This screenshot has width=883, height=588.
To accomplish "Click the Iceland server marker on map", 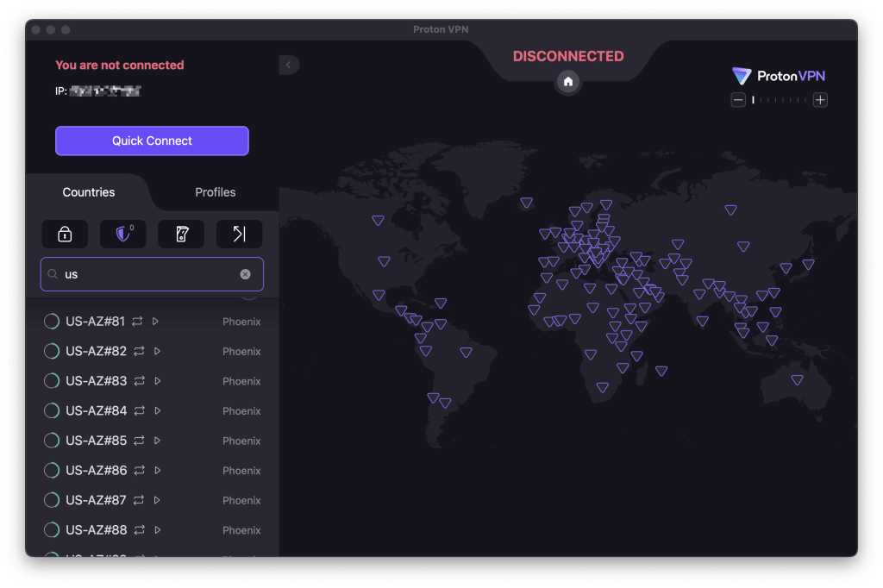I will tap(527, 203).
